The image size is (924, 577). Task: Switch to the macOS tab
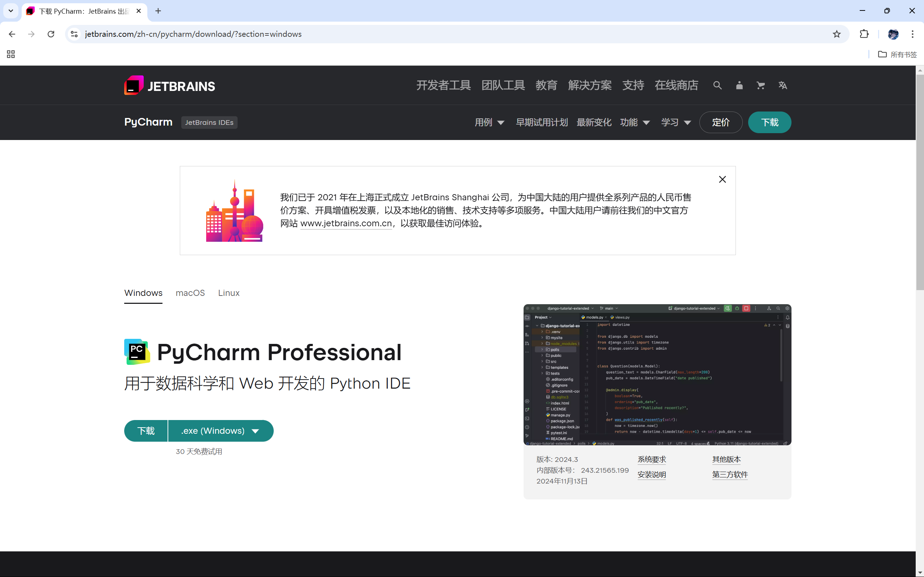click(190, 293)
